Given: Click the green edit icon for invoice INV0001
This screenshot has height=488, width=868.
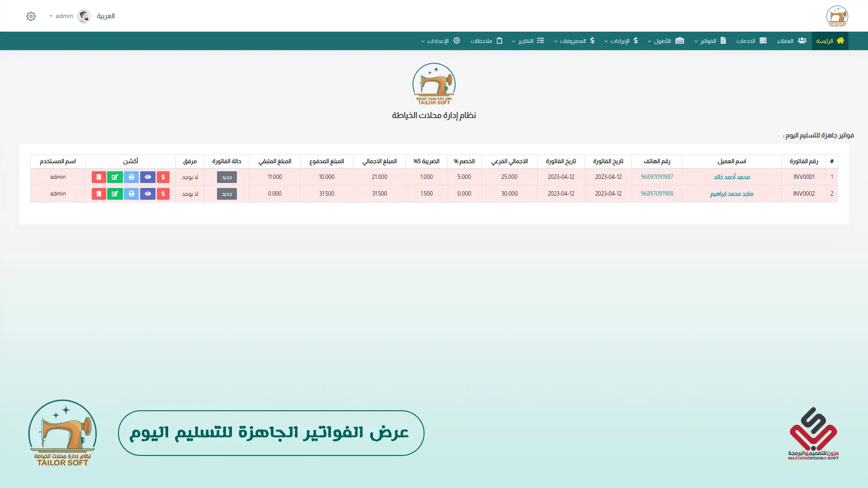Looking at the screenshot, I should [115, 177].
